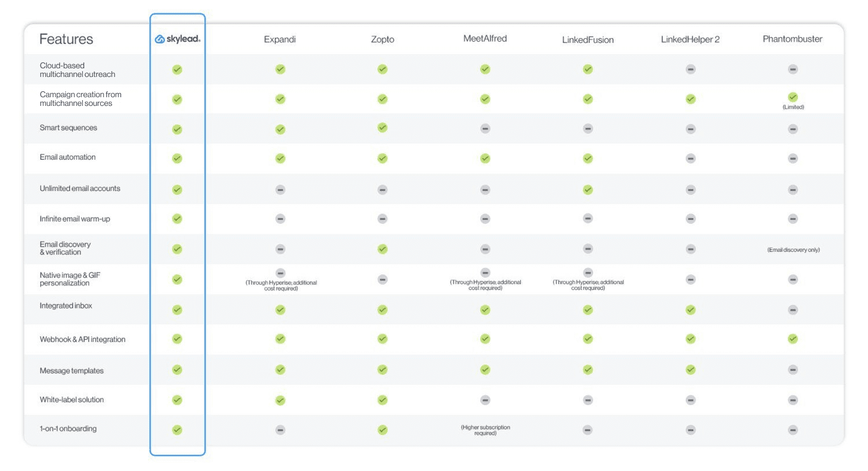
Task: Click the (Higher subscription required) note
Action: pos(486,430)
